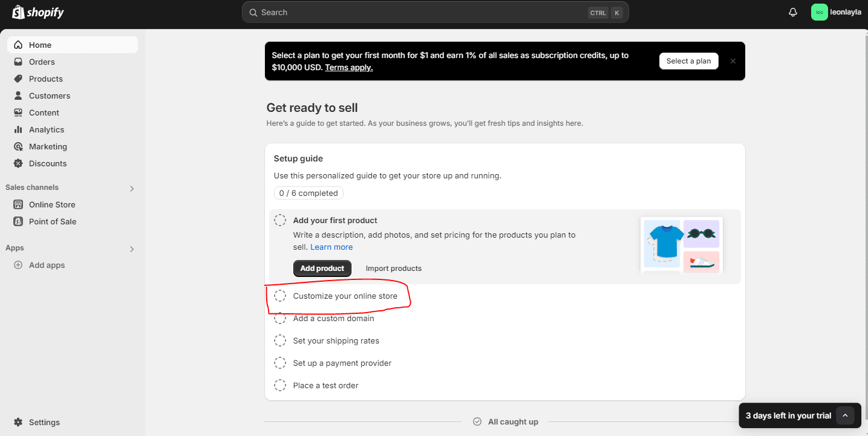The height and width of the screenshot is (436, 868).
Task: Click the Shopify logo icon
Action: point(18,12)
